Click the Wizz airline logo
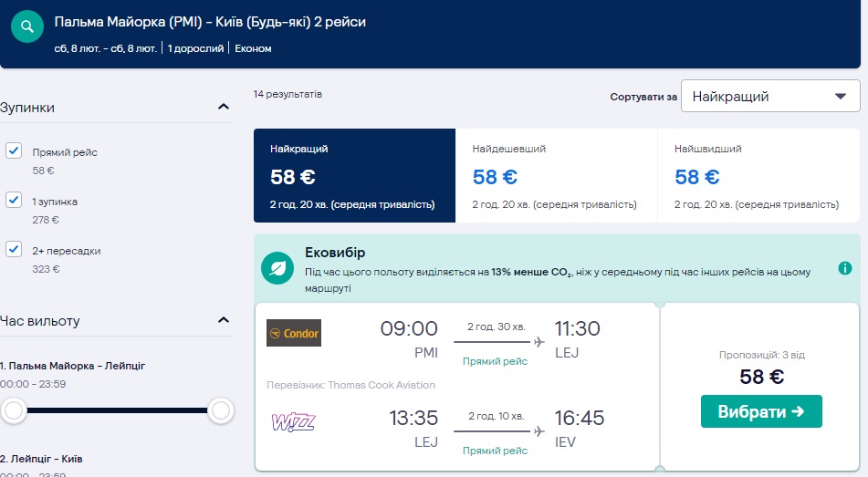The height and width of the screenshot is (477, 868). pos(294,422)
